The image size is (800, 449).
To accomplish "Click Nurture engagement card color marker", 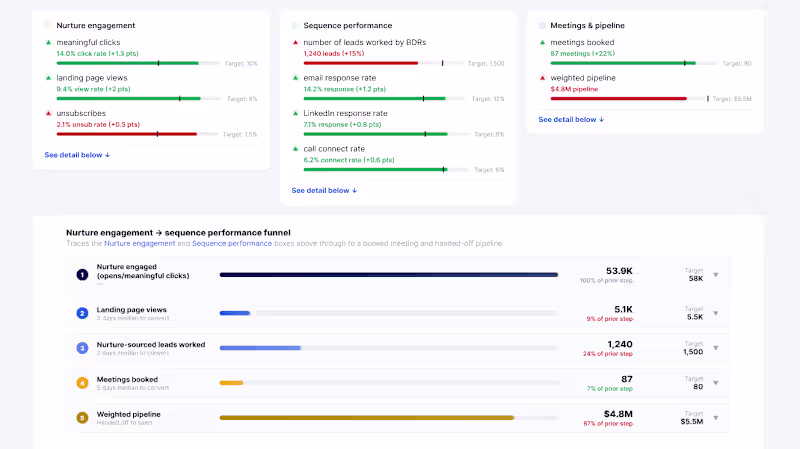I will tap(48, 25).
